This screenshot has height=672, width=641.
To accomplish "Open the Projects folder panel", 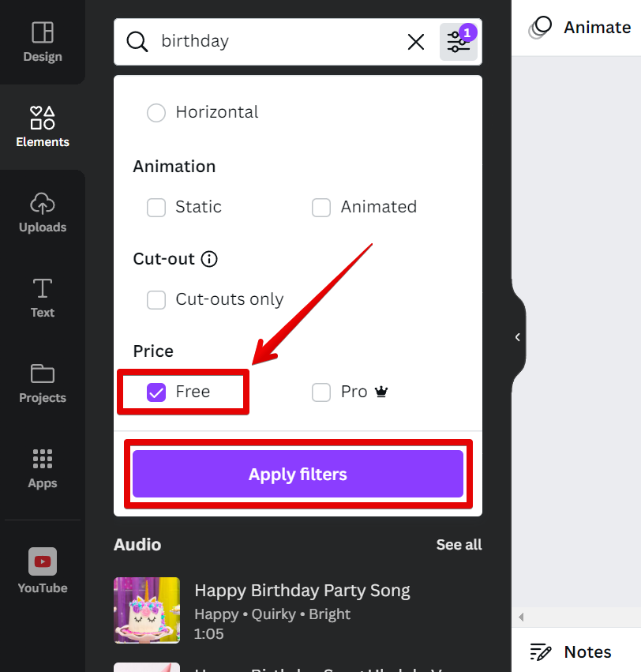I will [x=42, y=383].
